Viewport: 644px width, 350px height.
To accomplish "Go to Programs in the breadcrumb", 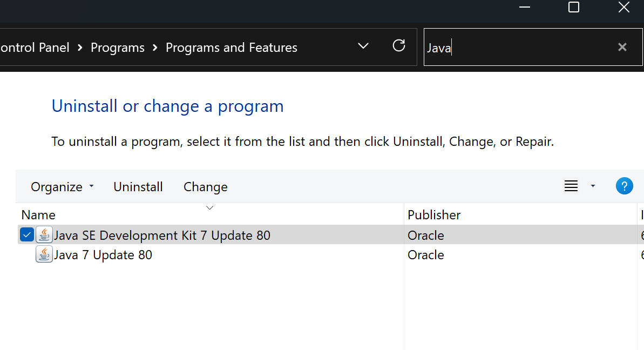I will (x=118, y=48).
